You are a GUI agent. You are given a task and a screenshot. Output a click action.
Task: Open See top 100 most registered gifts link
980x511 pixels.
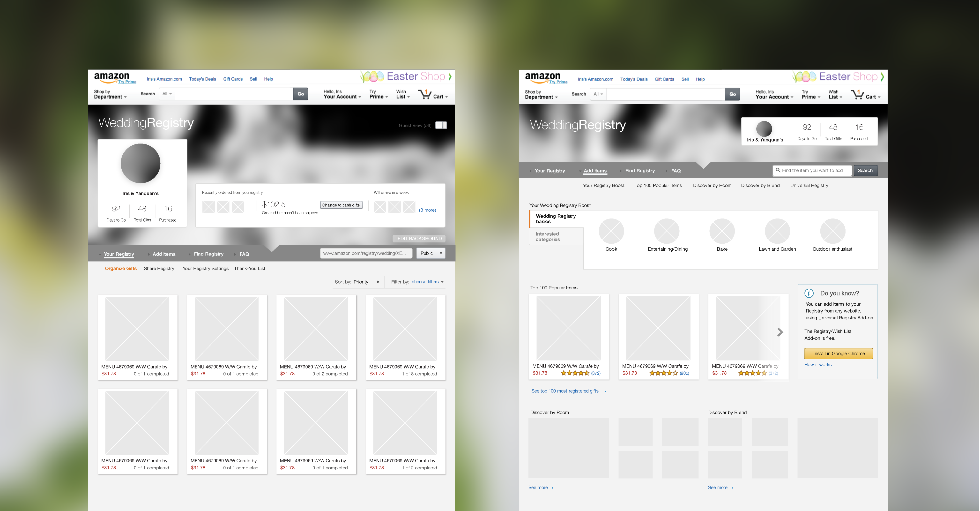tap(564, 391)
